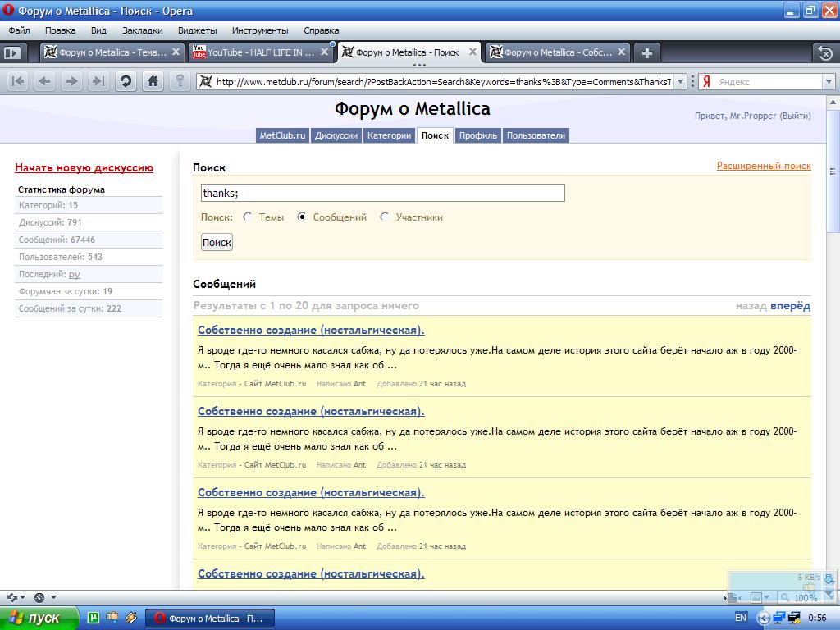Select the Темы radio button
Viewport: 840px width, 630px height.
coord(248,217)
